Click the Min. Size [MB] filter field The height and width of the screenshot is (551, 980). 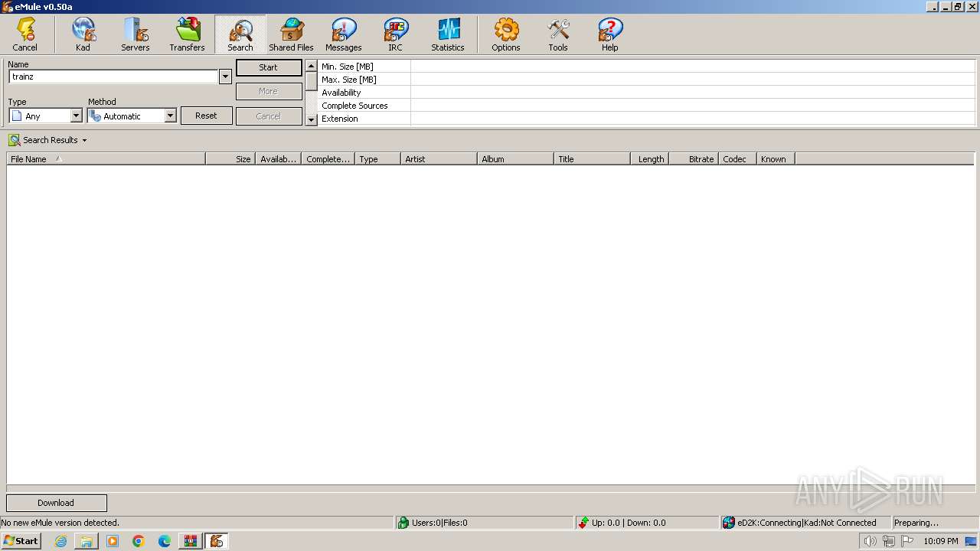pos(692,67)
